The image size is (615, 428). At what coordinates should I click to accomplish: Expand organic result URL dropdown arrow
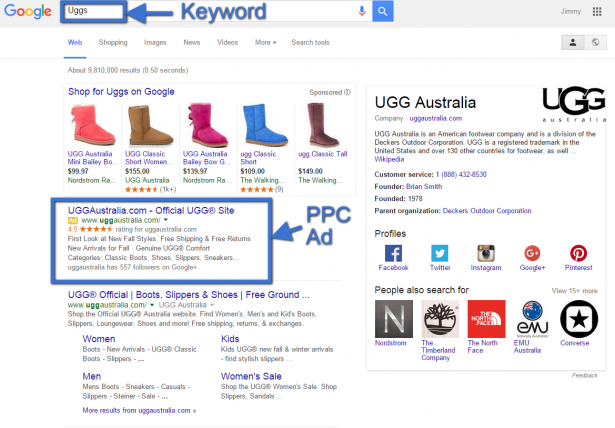(x=152, y=305)
